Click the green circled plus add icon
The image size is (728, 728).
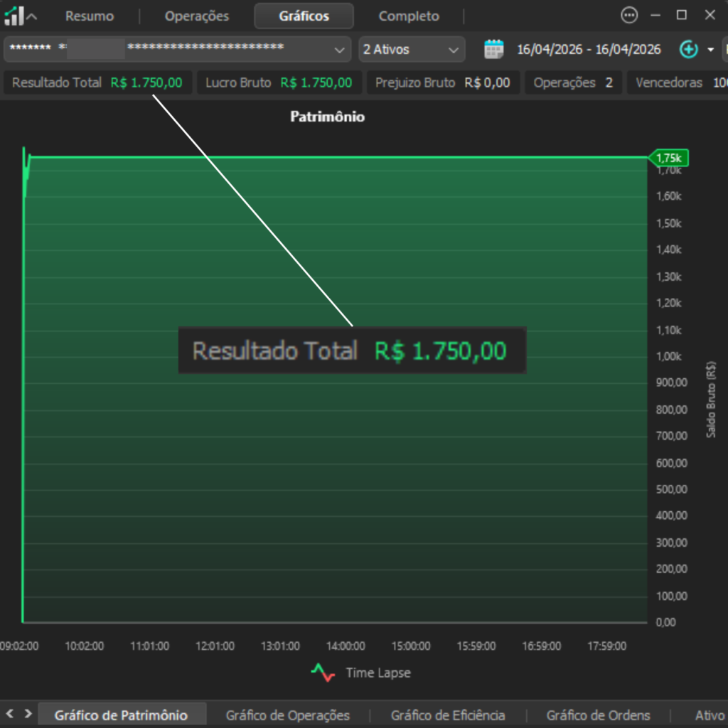coord(688,49)
